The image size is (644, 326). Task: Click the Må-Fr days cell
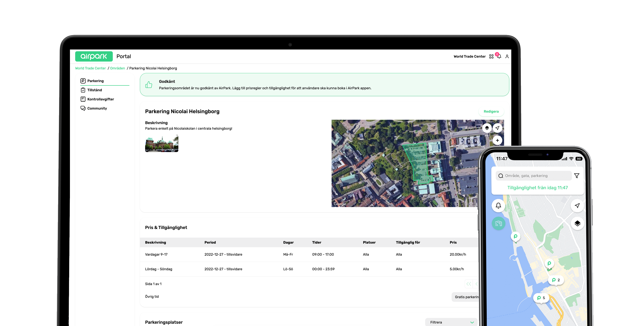click(x=288, y=254)
